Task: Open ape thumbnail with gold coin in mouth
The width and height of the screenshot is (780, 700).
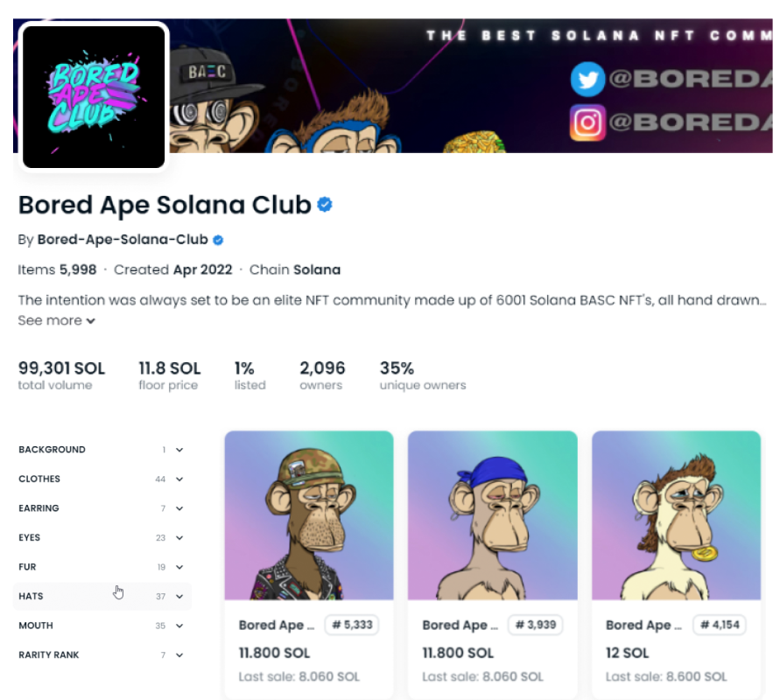Action: pyautogui.click(x=676, y=515)
